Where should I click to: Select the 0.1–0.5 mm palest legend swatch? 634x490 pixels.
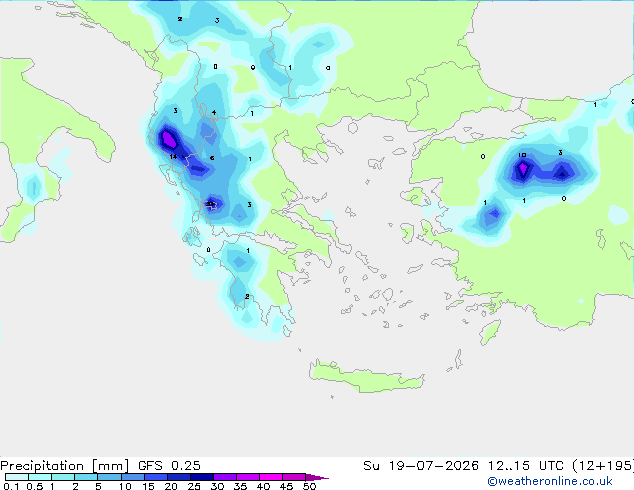click(x=17, y=477)
